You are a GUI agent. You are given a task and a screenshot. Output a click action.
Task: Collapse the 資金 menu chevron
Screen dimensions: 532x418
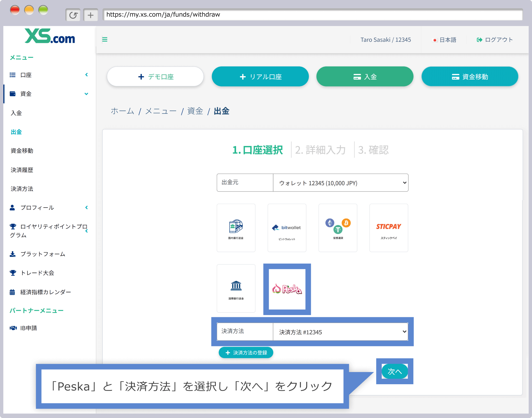[x=86, y=94]
